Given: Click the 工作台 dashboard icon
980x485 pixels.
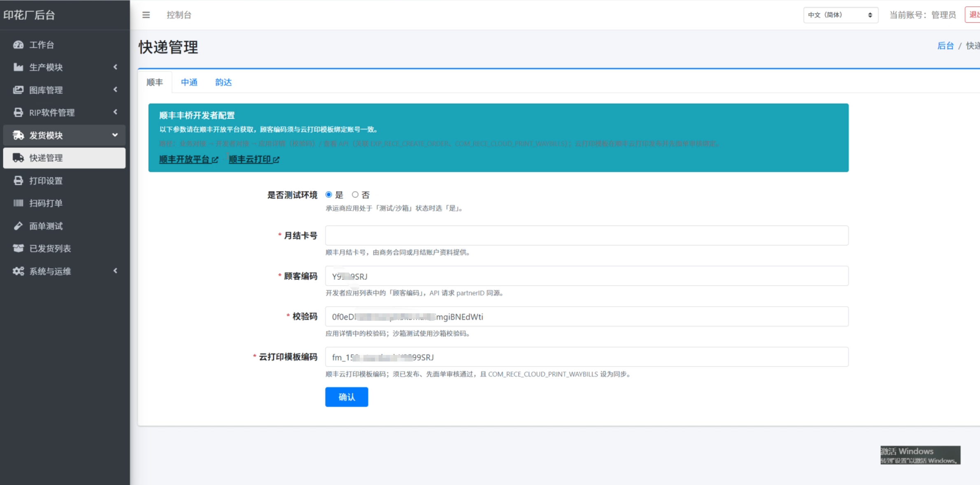Looking at the screenshot, I should click(18, 44).
